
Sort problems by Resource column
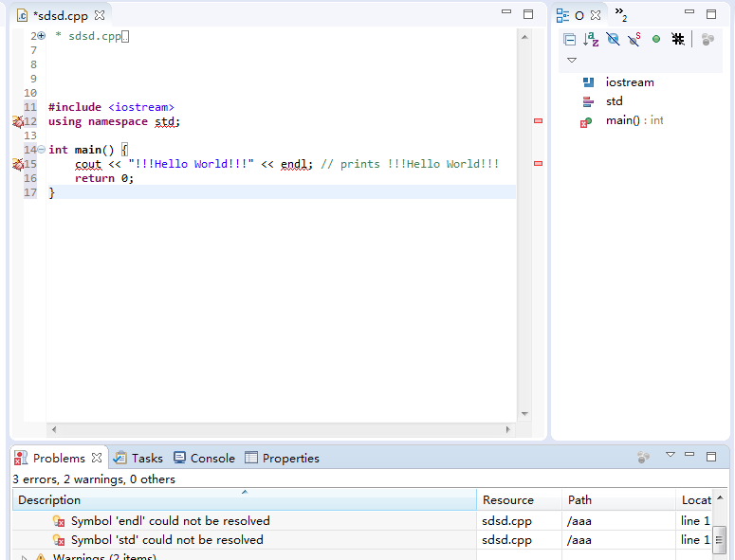click(x=520, y=499)
